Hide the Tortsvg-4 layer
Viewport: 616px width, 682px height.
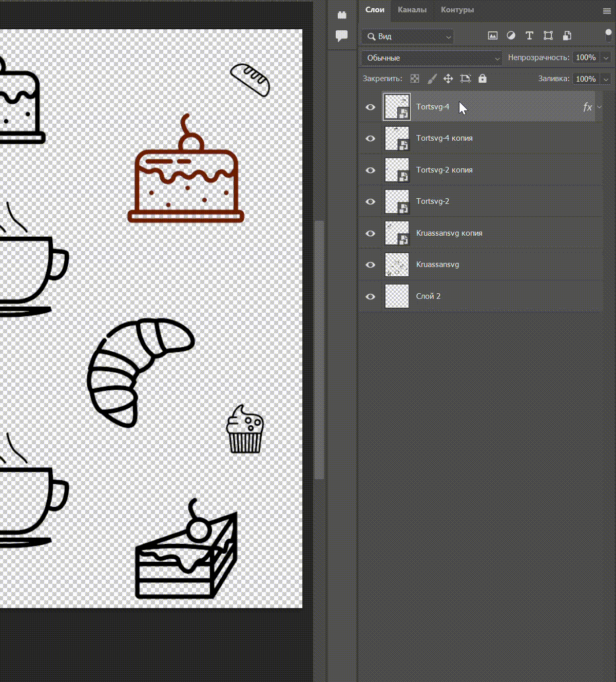pos(371,107)
